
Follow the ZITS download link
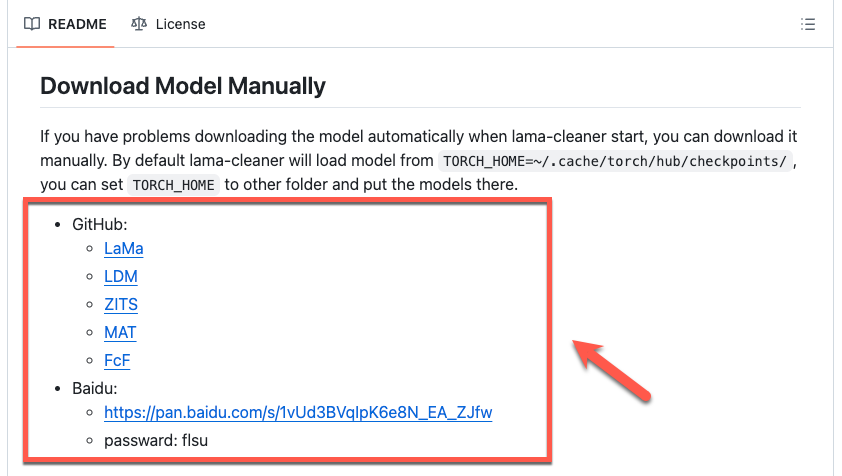(x=121, y=304)
